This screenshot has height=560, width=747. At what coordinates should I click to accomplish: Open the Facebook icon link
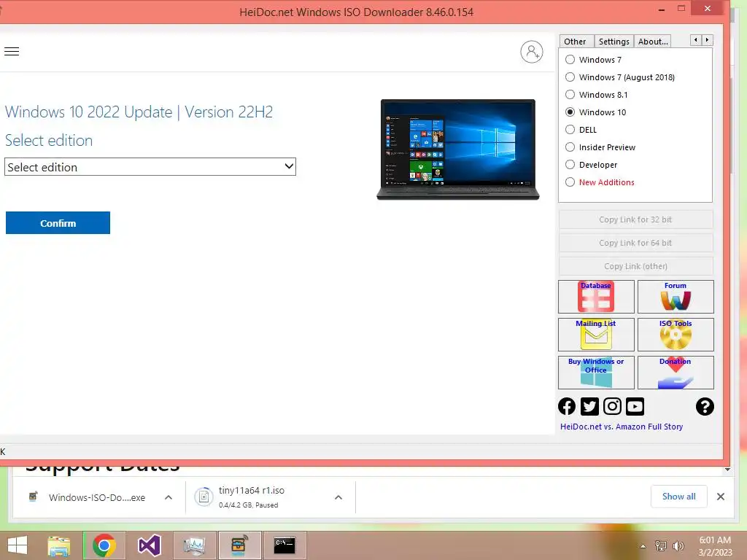point(567,407)
